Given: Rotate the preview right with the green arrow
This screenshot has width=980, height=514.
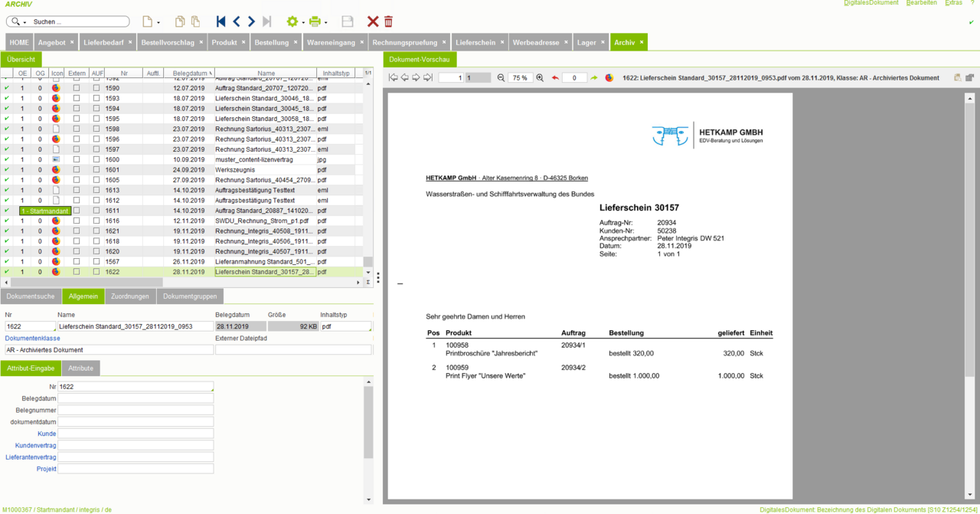Looking at the screenshot, I should click(593, 77).
